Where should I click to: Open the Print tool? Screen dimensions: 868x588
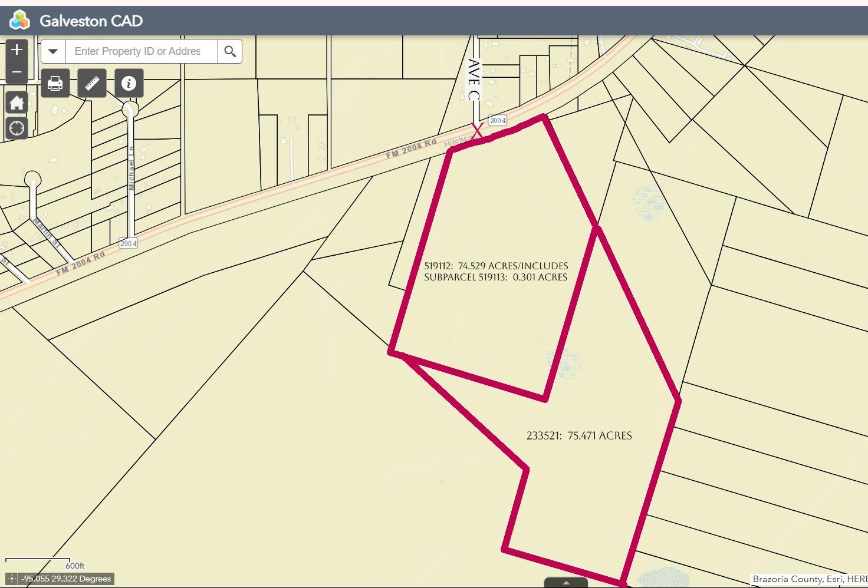click(55, 84)
